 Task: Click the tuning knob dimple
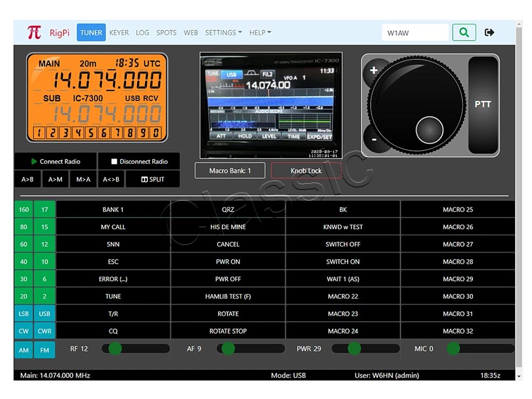(x=429, y=130)
